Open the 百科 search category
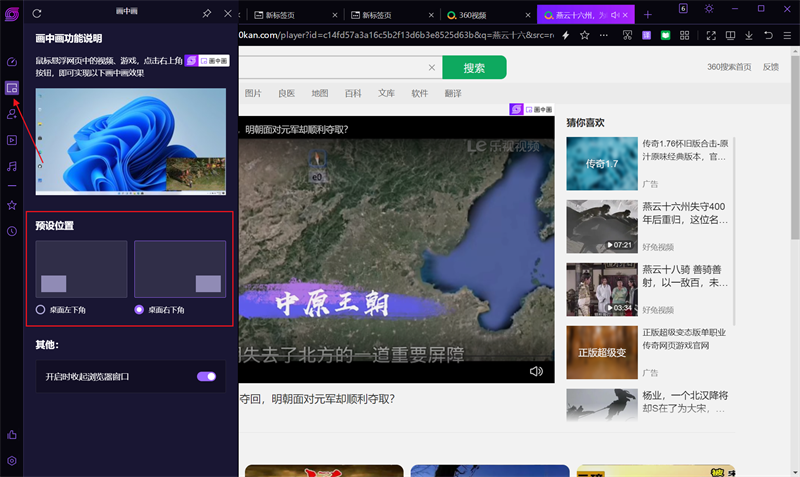800x477 pixels. (x=353, y=93)
